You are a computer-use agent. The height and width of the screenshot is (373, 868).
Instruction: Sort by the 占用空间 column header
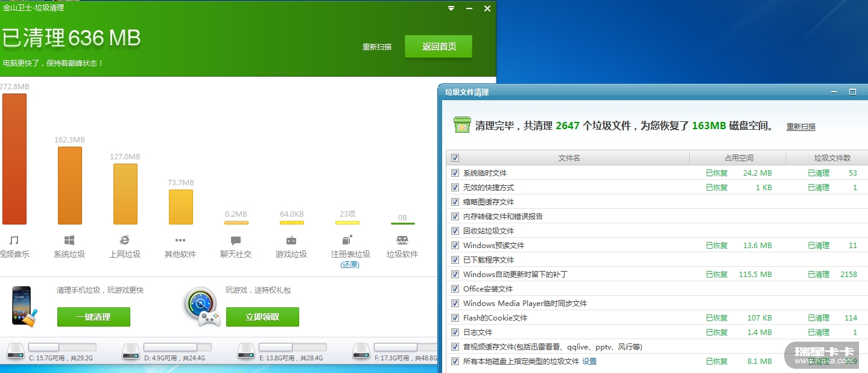tap(738, 158)
